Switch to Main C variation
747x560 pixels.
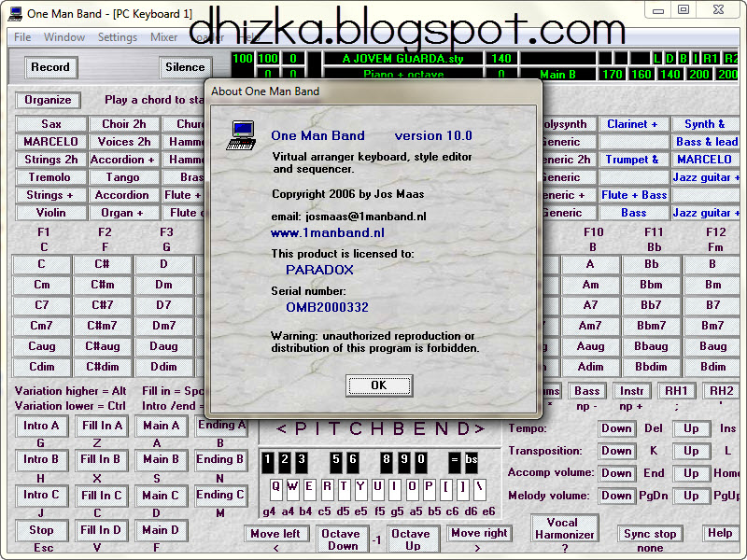[161, 496]
